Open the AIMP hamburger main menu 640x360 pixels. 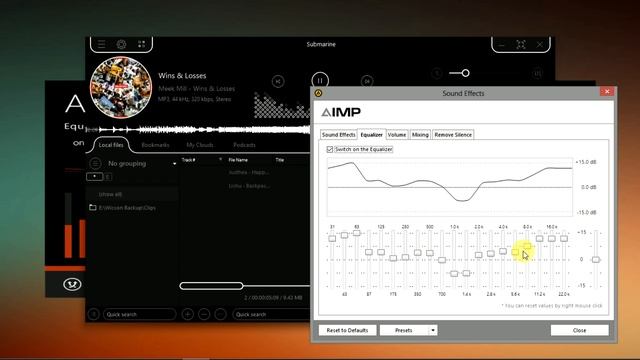pos(101,44)
